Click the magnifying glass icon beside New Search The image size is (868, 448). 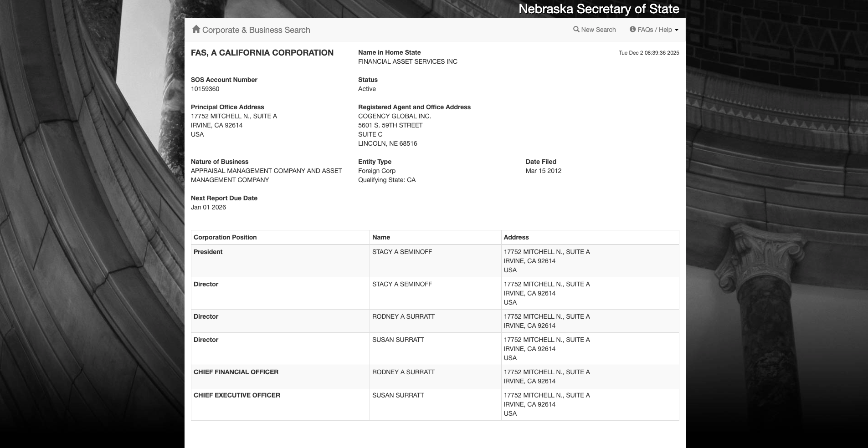click(576, 30)
